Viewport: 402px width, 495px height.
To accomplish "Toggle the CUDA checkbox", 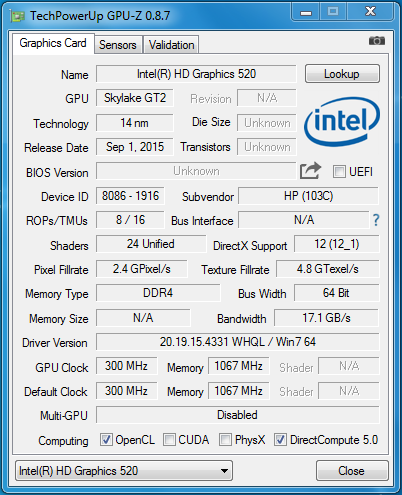I will pos(169,440).
